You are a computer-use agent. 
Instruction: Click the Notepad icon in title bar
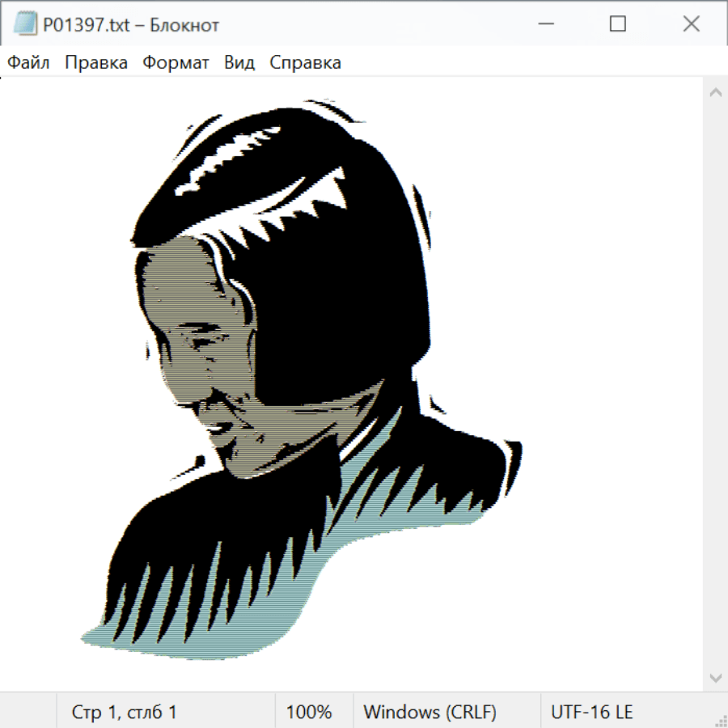click(x=25, y=24)
